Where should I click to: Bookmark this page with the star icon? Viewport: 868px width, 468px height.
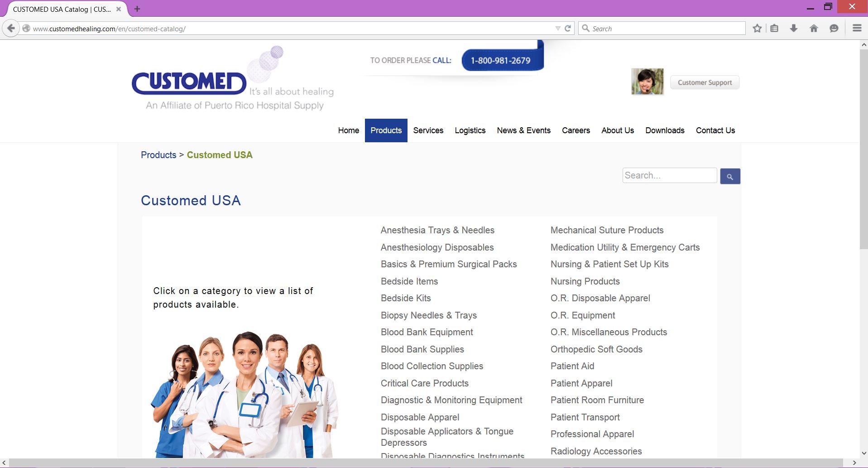tap(757, 29)
